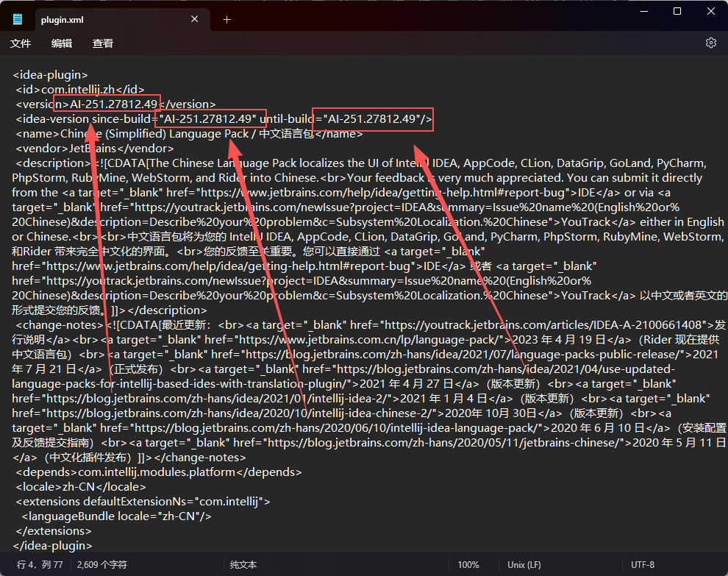The image size is (728, 576).
Task: Close the Notepad window
Action: tap(710, 11)
